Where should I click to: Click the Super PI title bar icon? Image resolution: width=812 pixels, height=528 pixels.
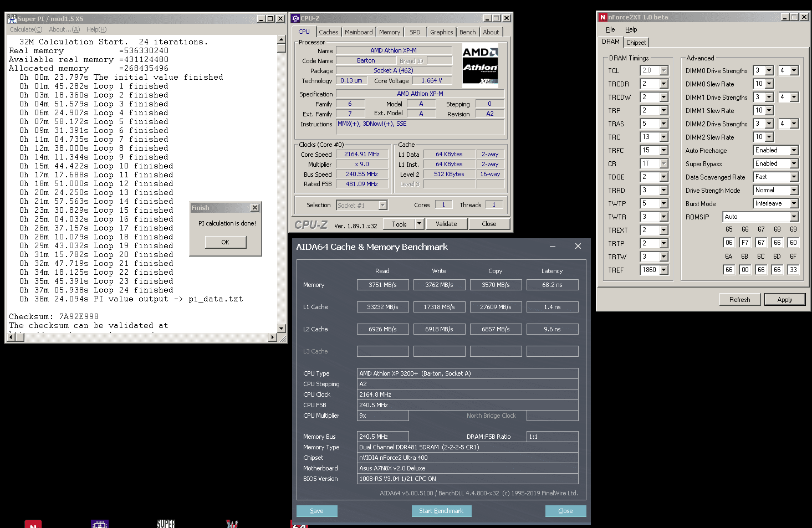click(x=11, y=19)
